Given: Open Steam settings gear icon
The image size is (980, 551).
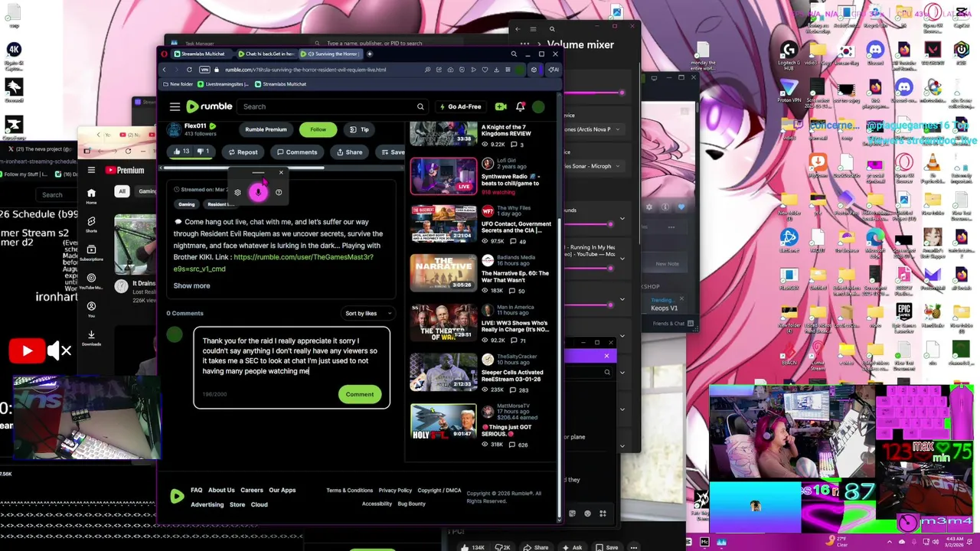Looking at the screenshot, I should point(649,207).
